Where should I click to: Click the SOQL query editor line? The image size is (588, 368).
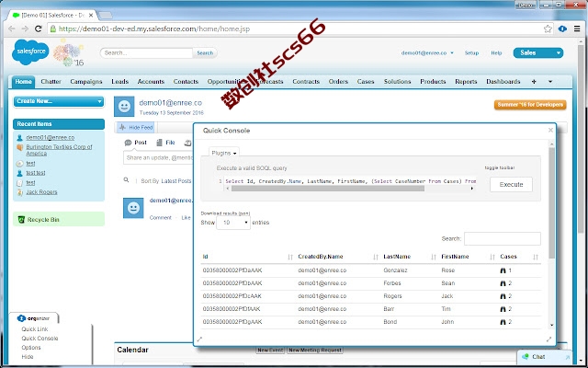(x=351, y=181)
